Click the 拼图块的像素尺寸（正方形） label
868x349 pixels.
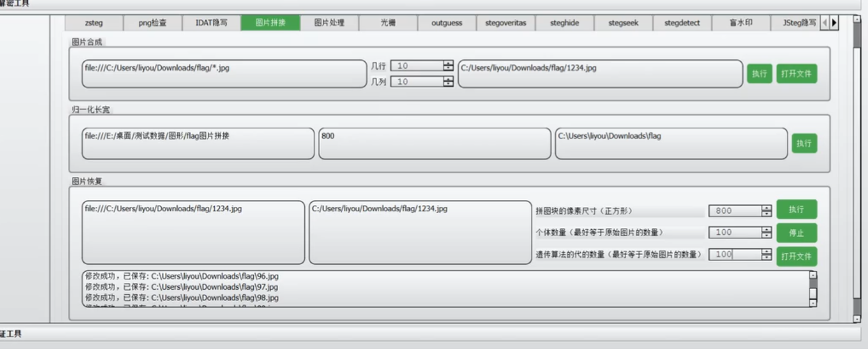click(x=584, y=211)
